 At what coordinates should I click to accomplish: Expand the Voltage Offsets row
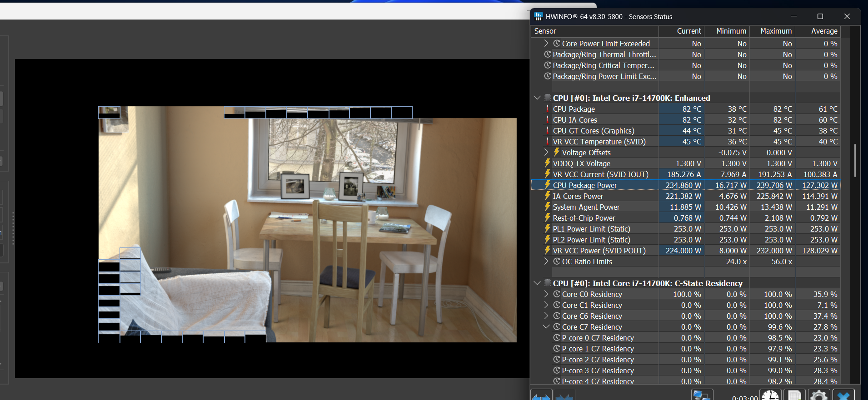coord(546,153)
